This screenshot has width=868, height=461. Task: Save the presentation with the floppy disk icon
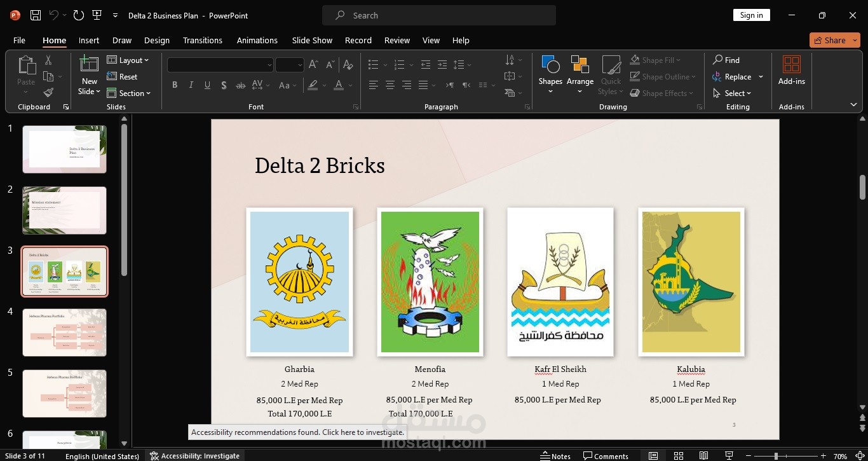tap(36, 15)
